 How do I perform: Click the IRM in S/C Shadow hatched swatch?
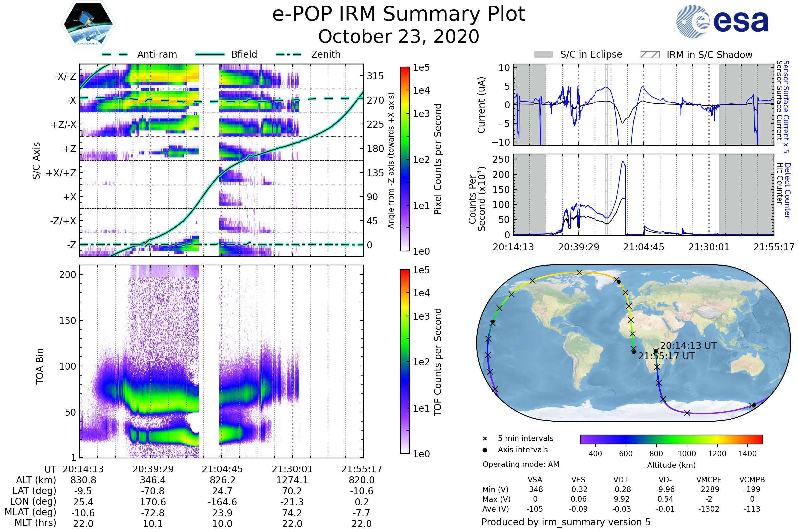point(650,55)
